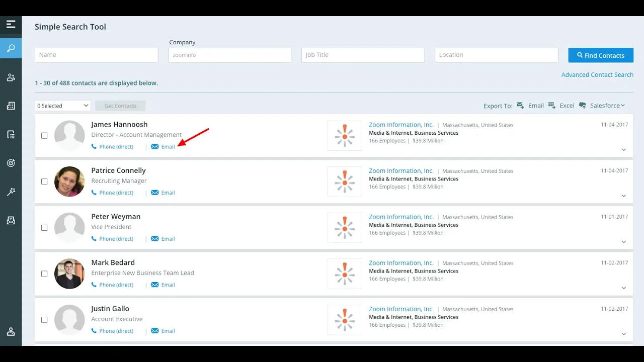The height and width of the screenshot is (362, 644).
Task: Select James Hannoosh checkbox
Action: click(44, 136)
